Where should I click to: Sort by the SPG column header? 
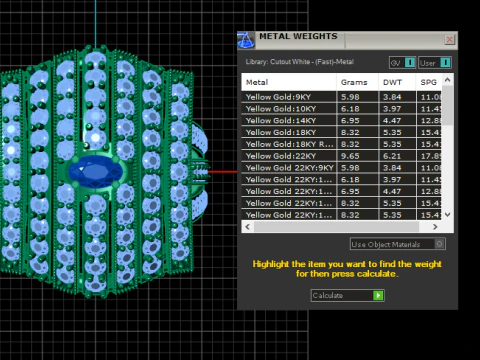click(429, 82)
